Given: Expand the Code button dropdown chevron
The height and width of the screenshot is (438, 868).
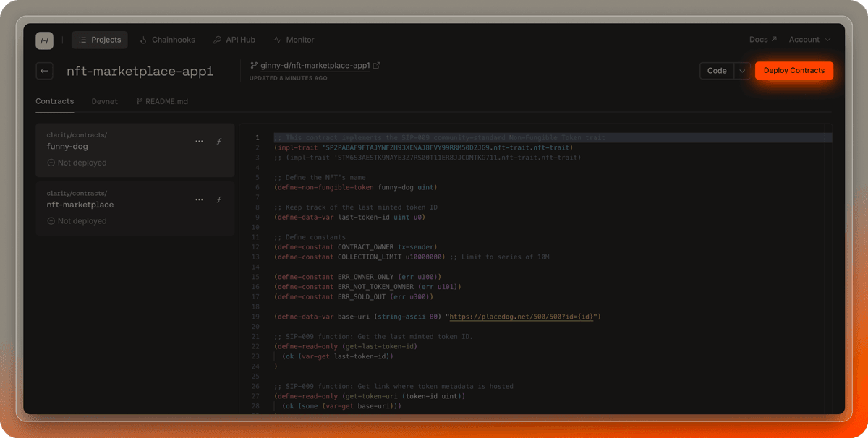Looking at the screenshot, I should 742,71.
